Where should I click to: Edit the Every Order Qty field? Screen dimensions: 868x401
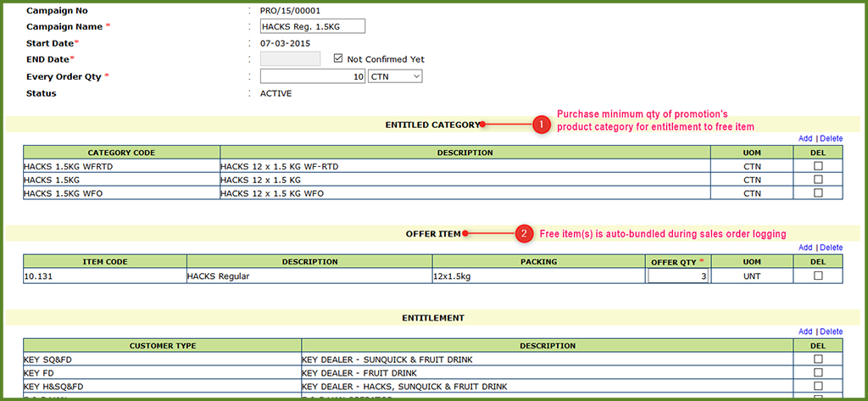click(313, 76)
